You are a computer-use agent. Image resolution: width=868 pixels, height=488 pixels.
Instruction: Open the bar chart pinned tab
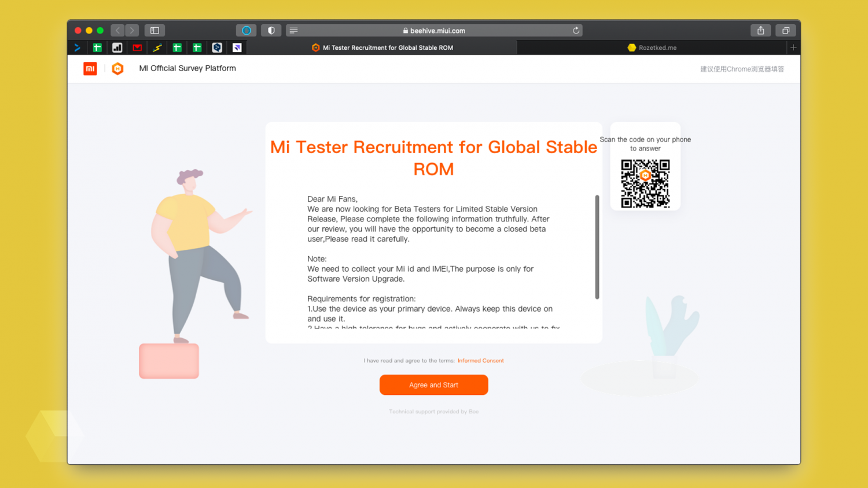click(117, 47)
